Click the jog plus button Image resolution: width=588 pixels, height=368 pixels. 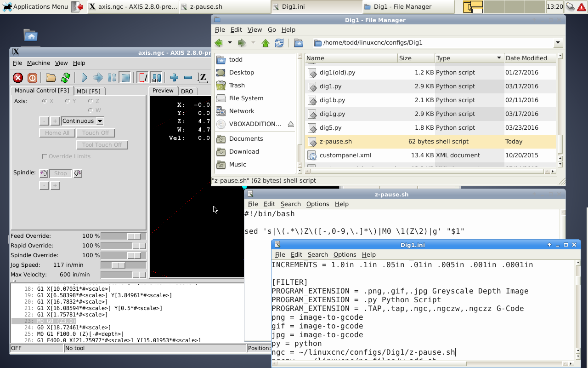(x=55, y=121)
